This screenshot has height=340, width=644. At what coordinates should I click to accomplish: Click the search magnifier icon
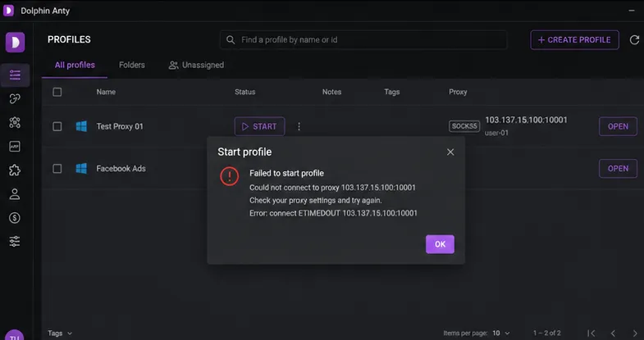[231, 40]
